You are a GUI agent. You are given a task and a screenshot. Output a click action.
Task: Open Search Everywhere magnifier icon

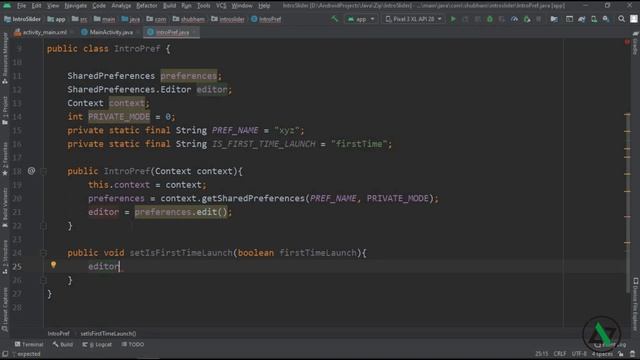click(x=622, y=19)
